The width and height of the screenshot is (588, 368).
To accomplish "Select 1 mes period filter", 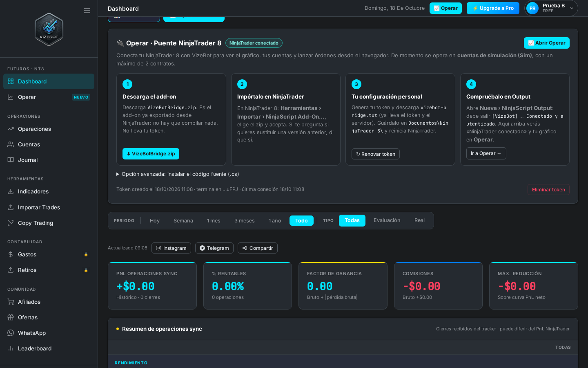I will (214, 220).
